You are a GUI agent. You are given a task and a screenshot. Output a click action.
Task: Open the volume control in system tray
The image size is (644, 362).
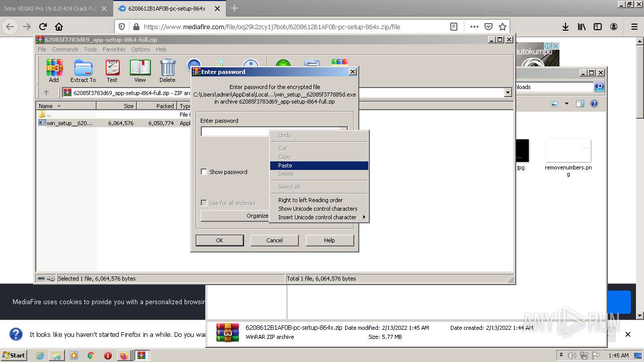[x=572, y=355]
